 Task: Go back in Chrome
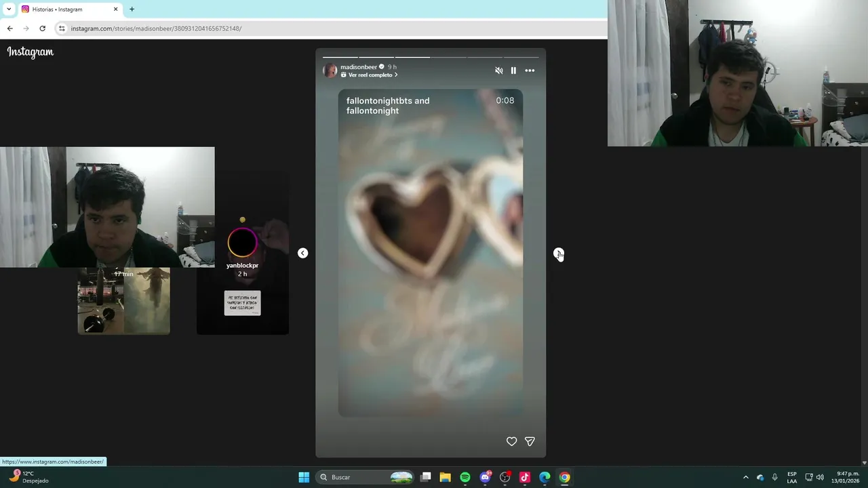(x=9, y=28)
